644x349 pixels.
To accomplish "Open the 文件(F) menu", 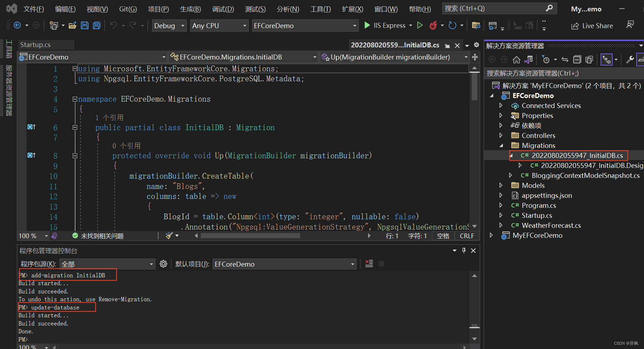I will click(x=33, y=9).
